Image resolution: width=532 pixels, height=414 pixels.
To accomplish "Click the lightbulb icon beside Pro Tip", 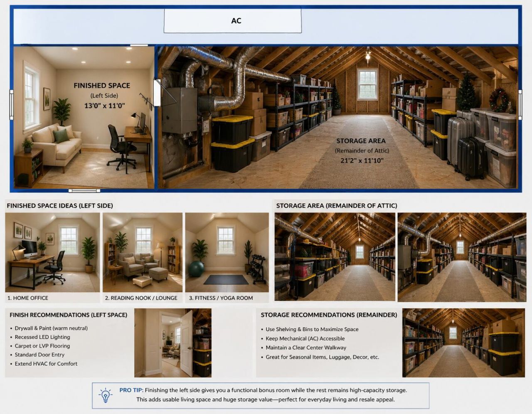I will (106, 395).
